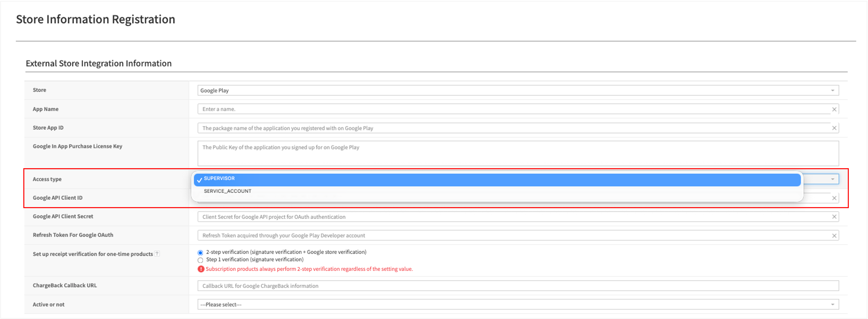Clear the App Name field with X icon
Image resolution: width=868 pixels, height=319 pixels.
[834, 109]
